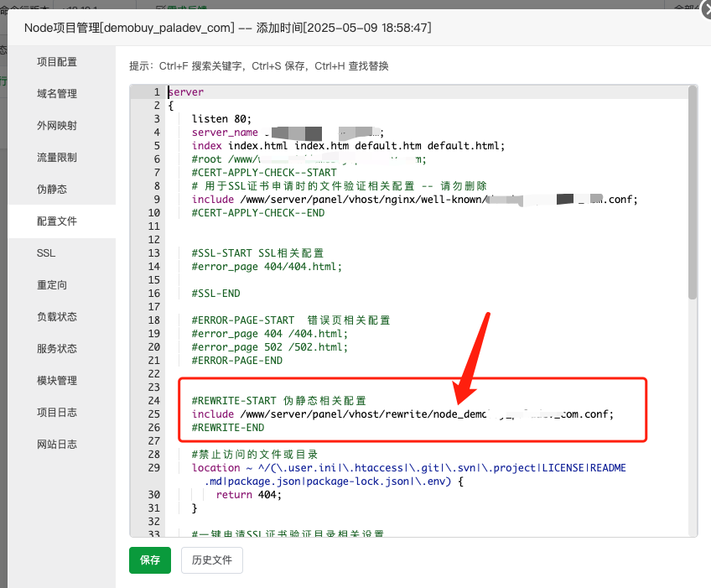Switch to 域名管理 tab
Screen dimensions: 711x588
57,93
